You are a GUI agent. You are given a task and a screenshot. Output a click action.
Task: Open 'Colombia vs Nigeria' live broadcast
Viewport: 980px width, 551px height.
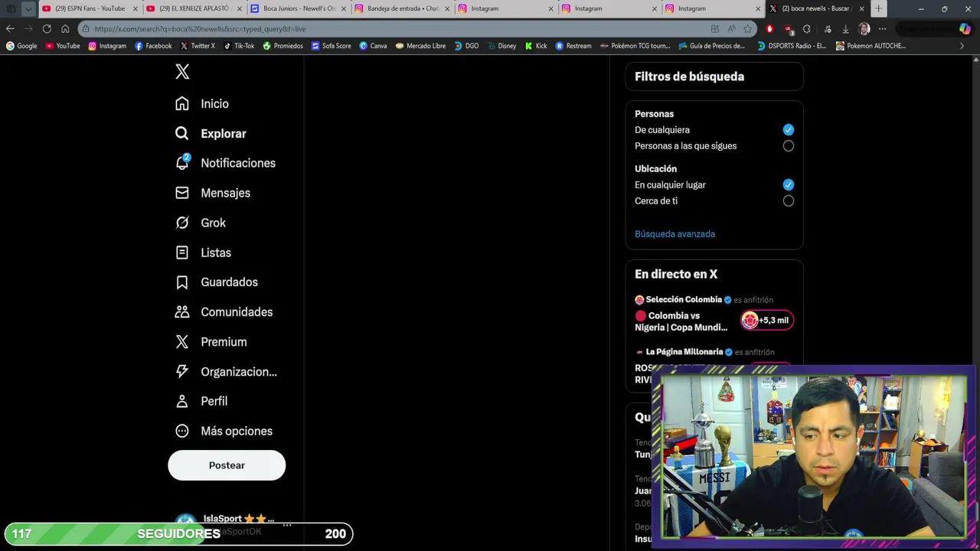coord(681,321)
